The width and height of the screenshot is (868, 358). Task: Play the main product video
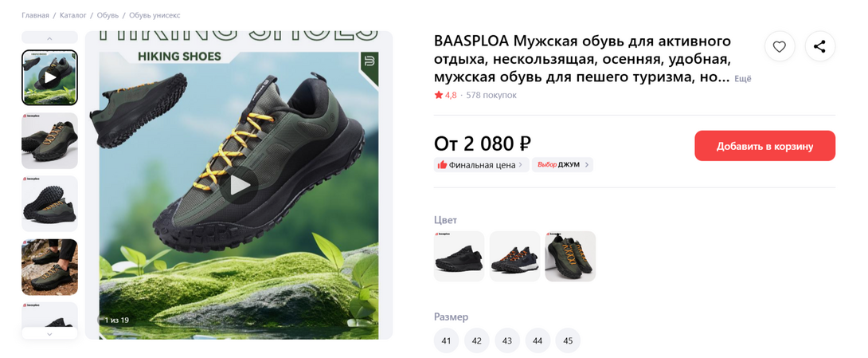pyautogui.click(x=239, y=185)
